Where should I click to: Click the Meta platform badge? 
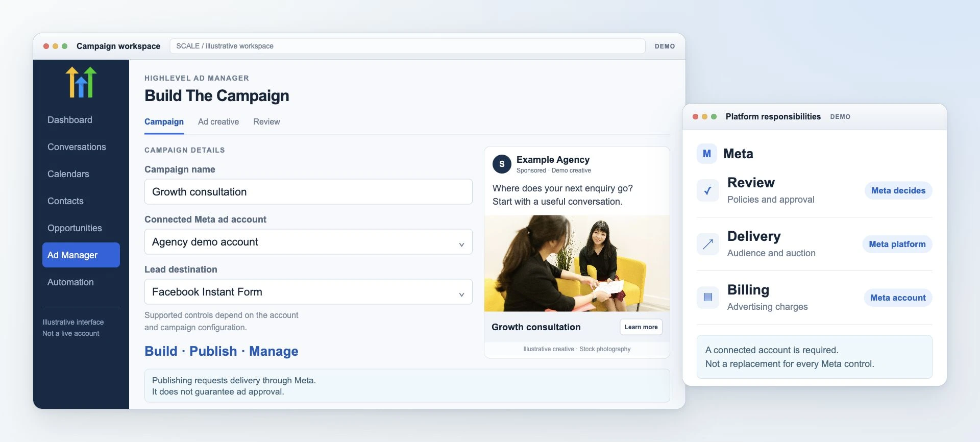coord(897,244)
